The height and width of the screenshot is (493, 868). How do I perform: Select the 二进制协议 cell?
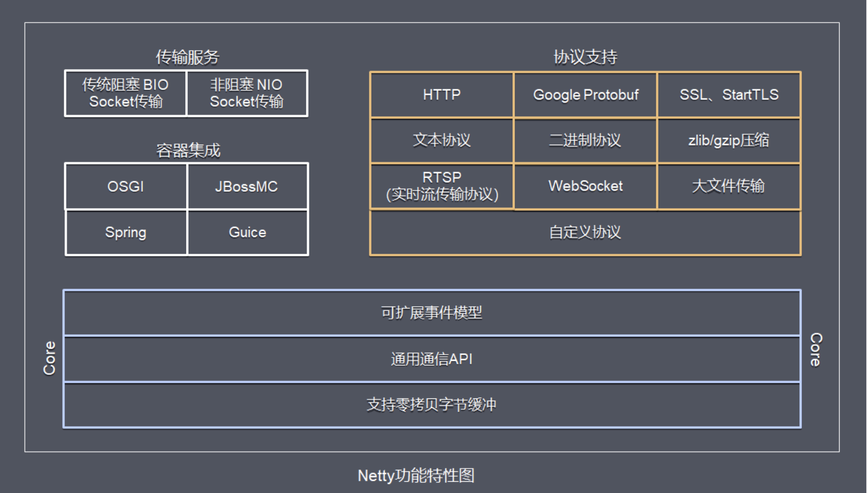585,140
